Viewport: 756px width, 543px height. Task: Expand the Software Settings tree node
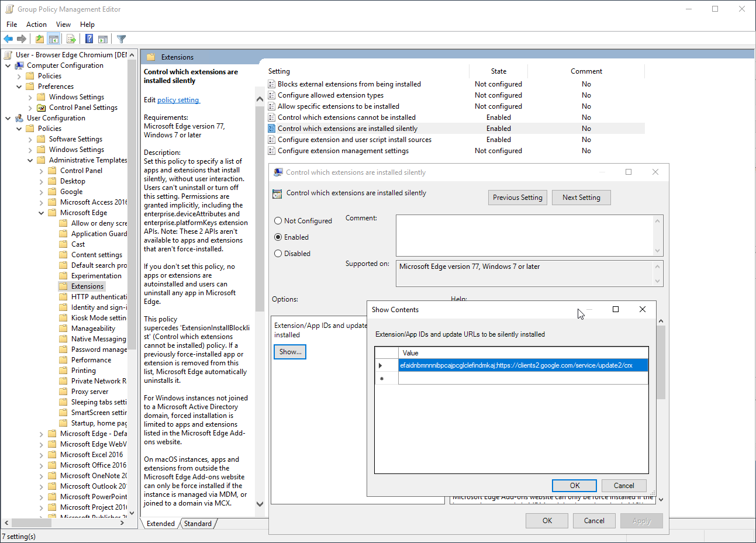[30, 140]
